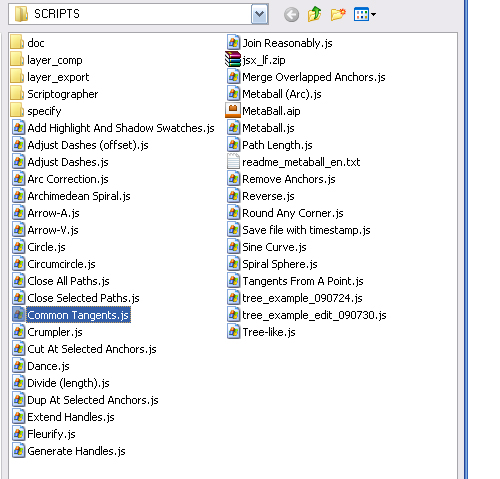Expand the SCRIPTS look-in dropdown arrow

259,14
